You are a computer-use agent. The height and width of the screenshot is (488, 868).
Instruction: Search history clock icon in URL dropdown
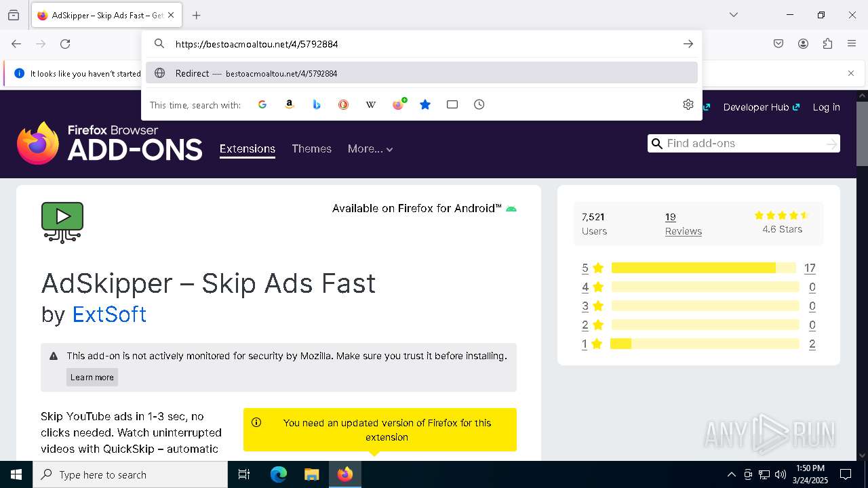479,104
